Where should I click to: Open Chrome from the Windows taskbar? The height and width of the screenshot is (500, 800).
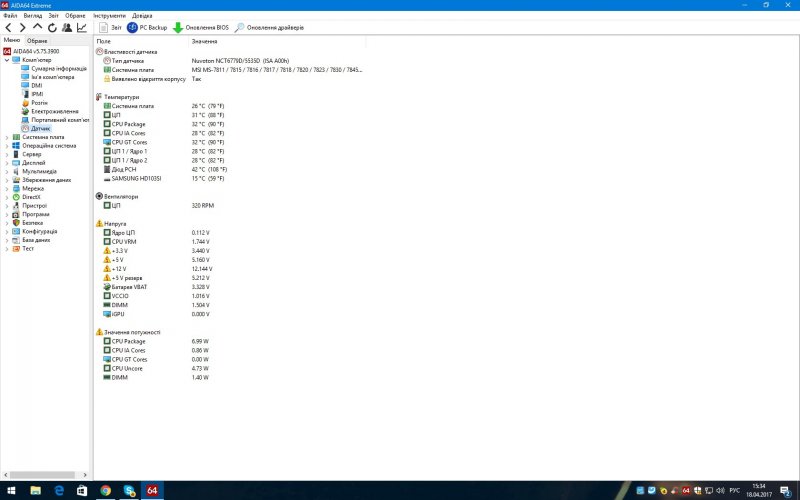click(105, 491)
